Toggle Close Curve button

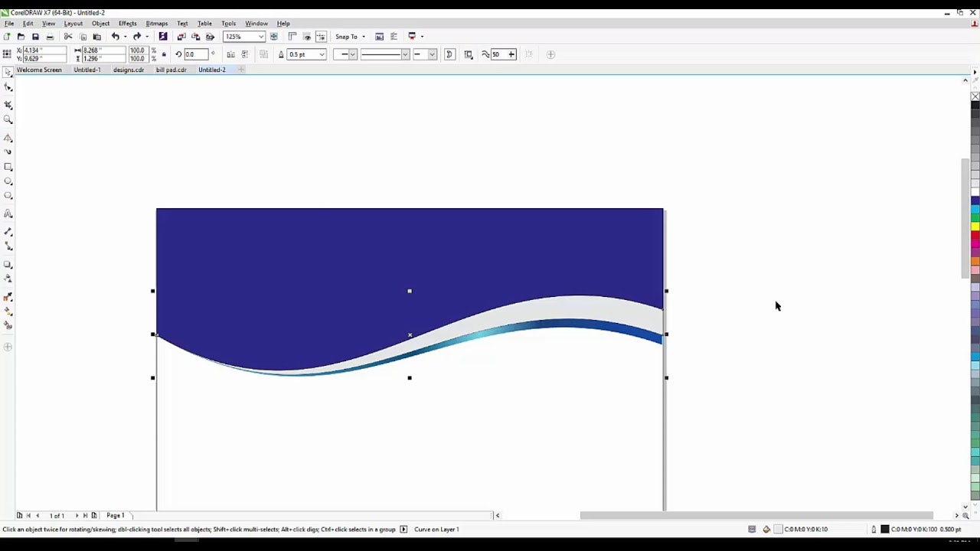[449, 54]
